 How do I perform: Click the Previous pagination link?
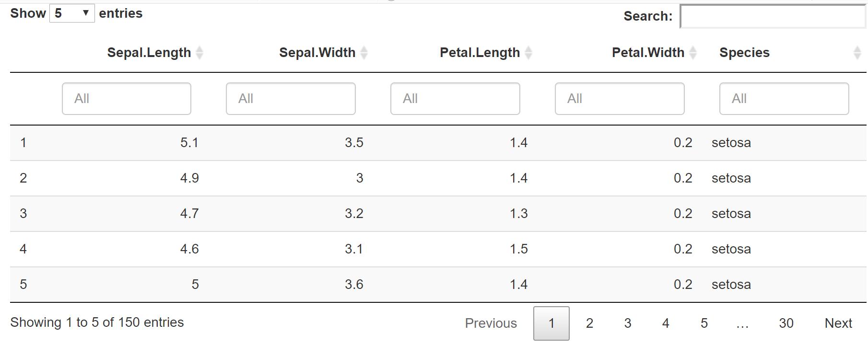[491, 323]
